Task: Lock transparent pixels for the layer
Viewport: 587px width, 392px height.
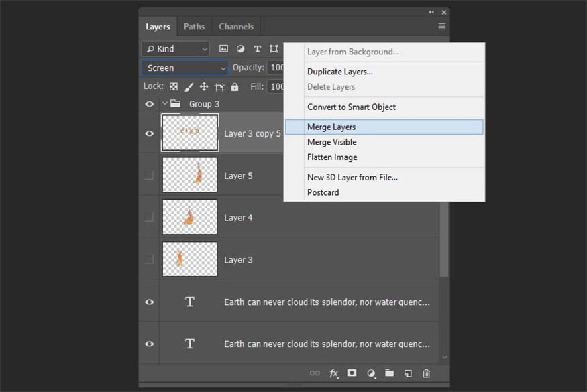Action: 174,87
